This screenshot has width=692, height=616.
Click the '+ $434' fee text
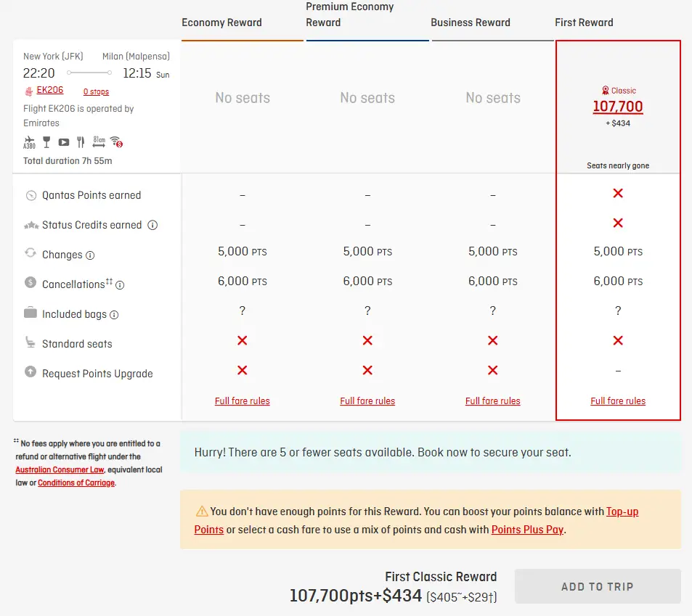618,123
